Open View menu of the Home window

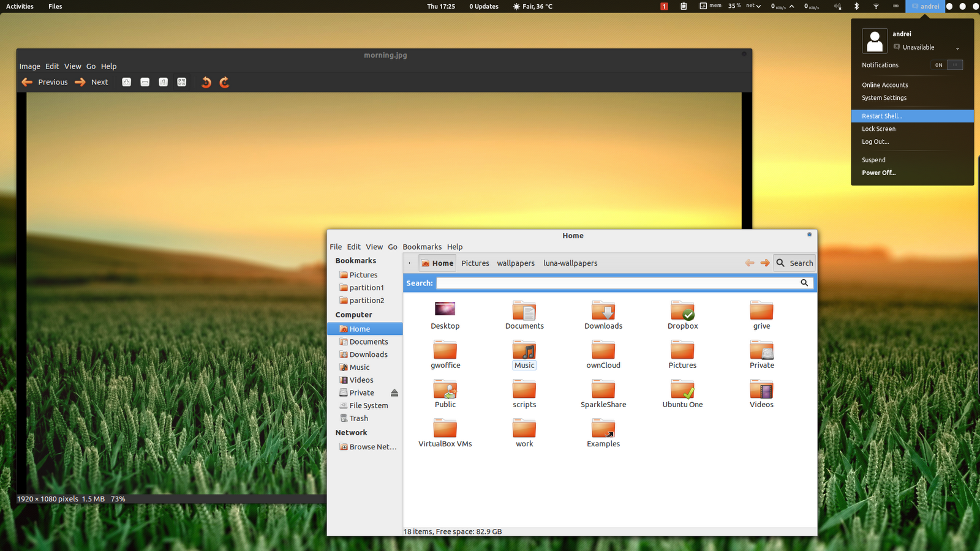tap(374, 247)
